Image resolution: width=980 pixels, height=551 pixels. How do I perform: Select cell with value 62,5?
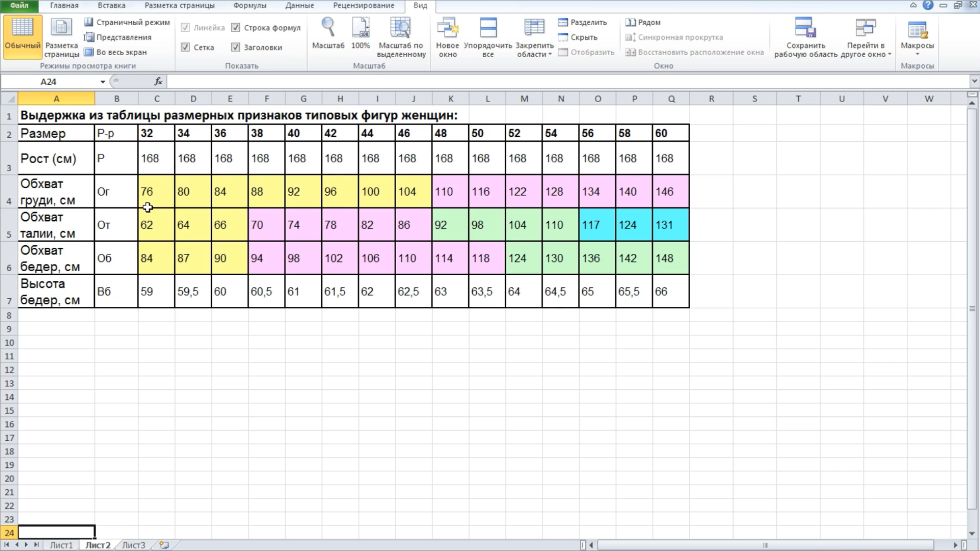coord(413,291)
